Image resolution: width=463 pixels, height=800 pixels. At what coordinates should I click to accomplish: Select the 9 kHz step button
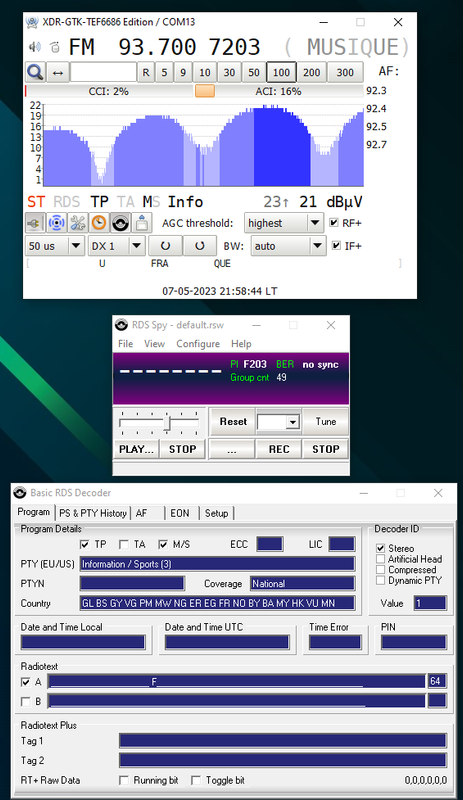(183, 72)
